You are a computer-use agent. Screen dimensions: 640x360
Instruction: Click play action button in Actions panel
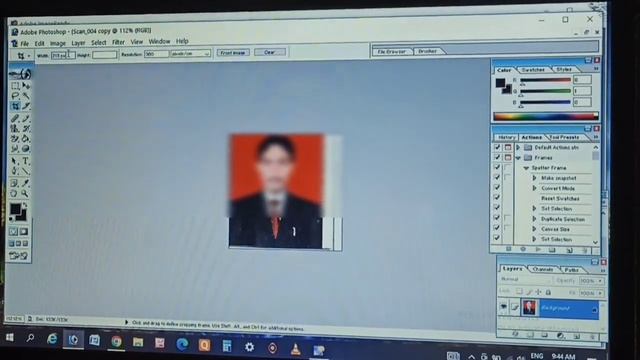pyautogui.click(x=538, y=249)
